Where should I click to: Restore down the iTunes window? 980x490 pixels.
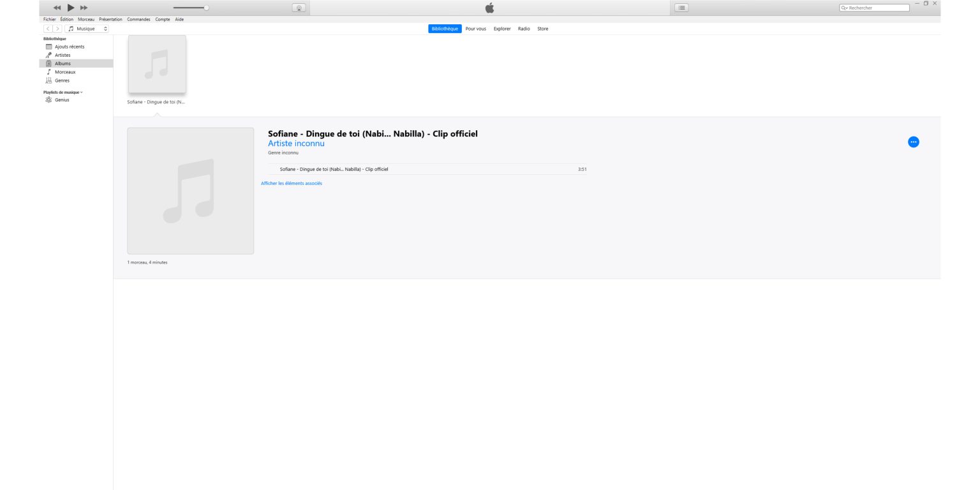click(x=926, y=4)
